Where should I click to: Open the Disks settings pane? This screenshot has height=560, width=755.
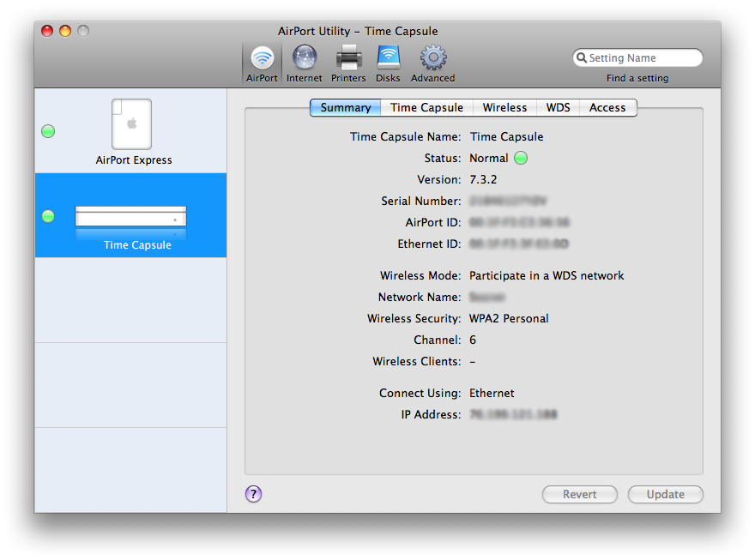[x=388, y=63]
